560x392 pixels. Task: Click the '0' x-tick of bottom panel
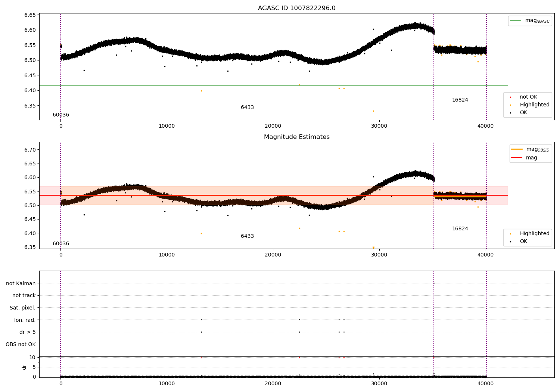[60, 383]
